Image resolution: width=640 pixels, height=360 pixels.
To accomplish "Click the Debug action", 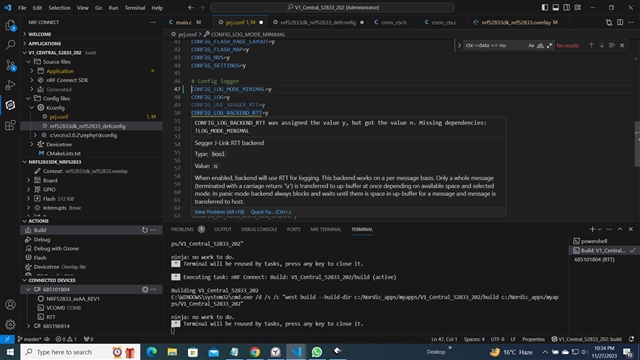I will 42,240.
